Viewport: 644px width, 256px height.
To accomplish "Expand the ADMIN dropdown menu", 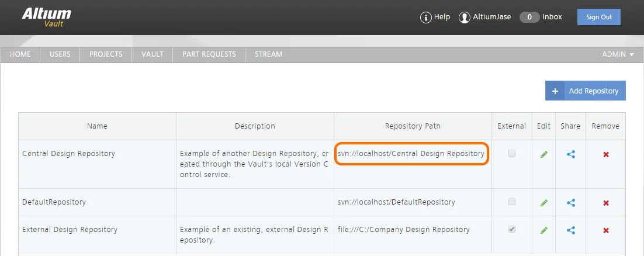I will tap(618, 54).
